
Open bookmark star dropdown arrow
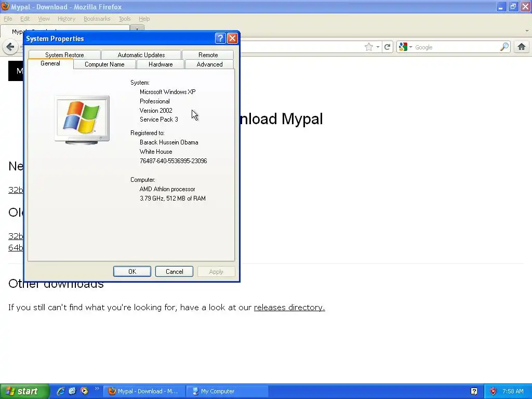point(378,47)
